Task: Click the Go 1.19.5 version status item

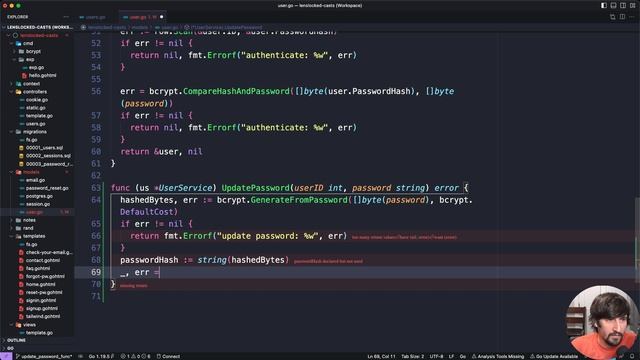Action: tap(101, 356)
